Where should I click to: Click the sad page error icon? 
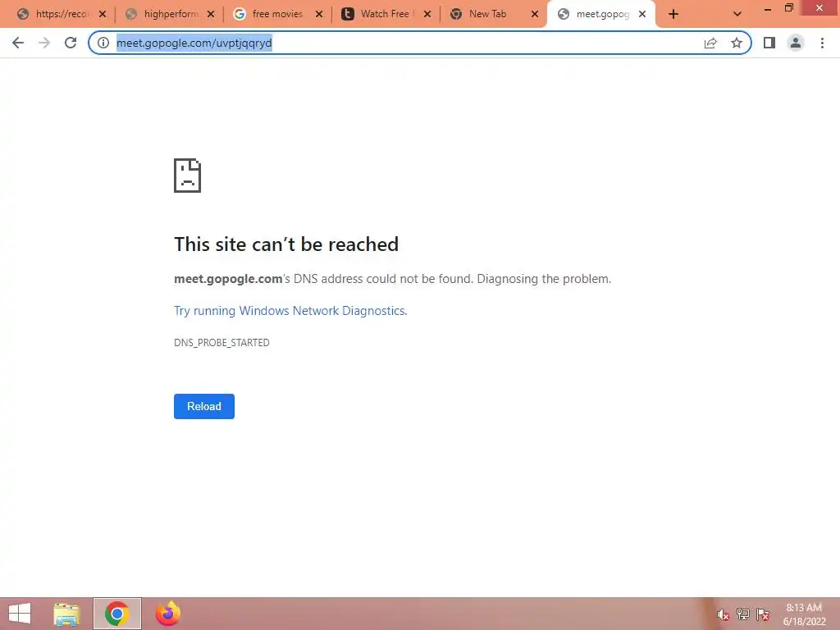(x=188, y=176)
